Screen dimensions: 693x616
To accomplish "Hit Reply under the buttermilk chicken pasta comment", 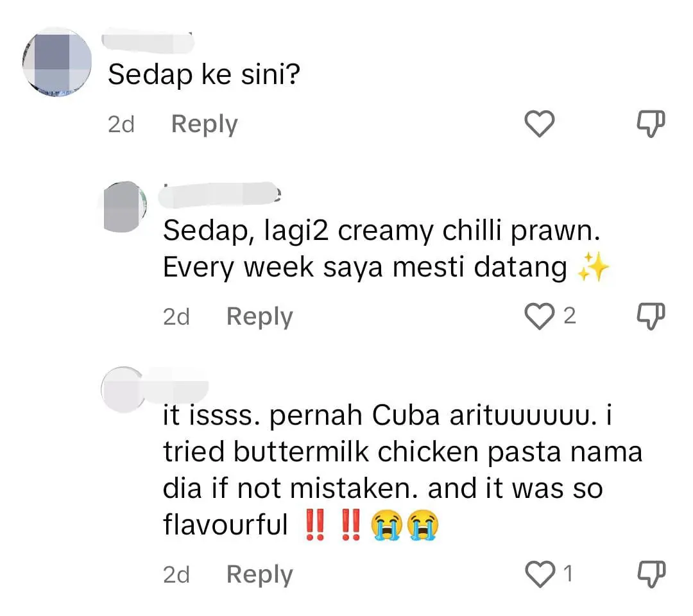I will 259,575.
